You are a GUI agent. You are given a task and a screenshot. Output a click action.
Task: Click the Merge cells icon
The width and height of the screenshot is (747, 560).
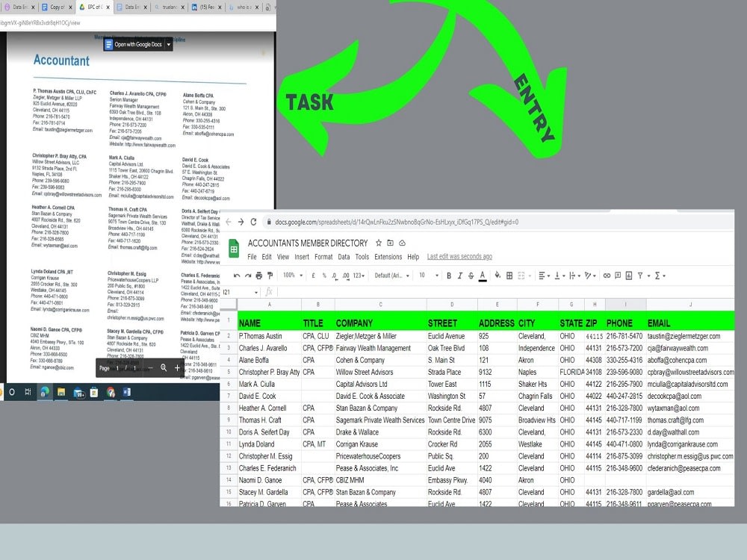pos(521,276)
